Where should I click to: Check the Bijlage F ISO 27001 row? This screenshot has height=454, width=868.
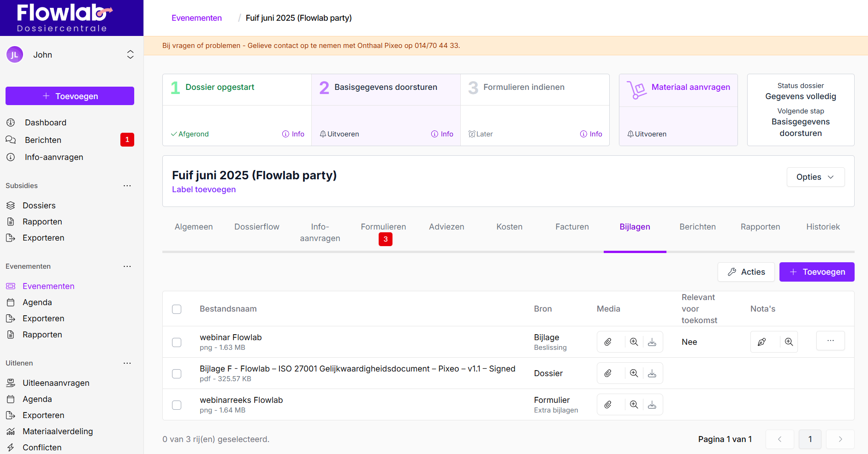tap(177, 374)
